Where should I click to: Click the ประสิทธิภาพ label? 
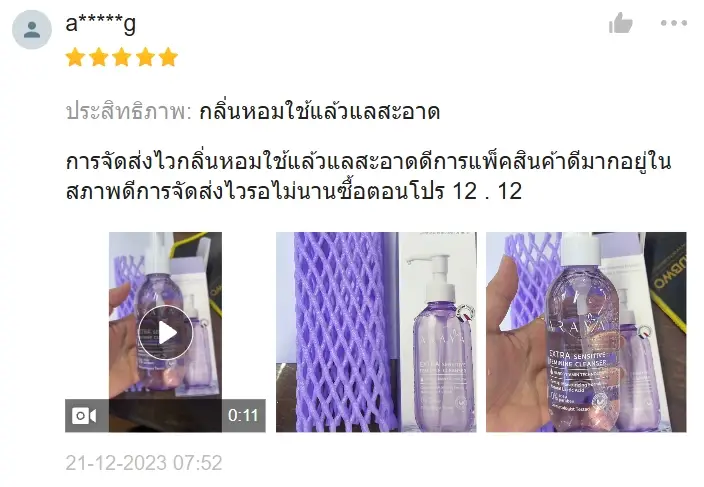coord(128,112)
